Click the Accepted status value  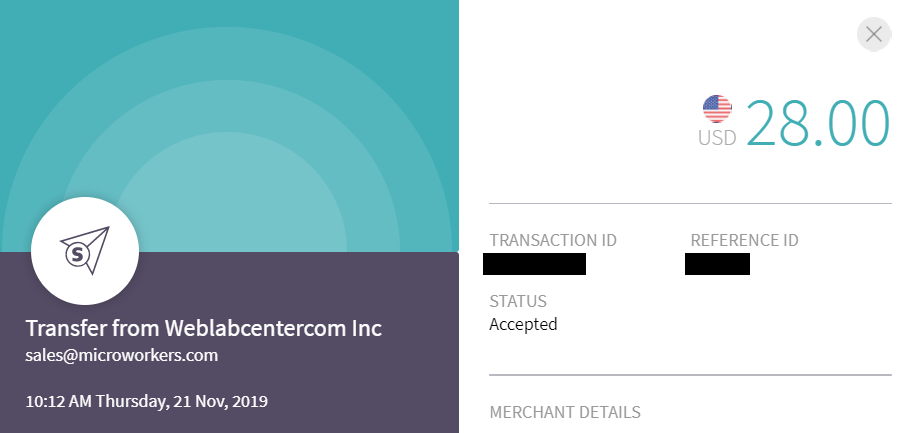523,324
